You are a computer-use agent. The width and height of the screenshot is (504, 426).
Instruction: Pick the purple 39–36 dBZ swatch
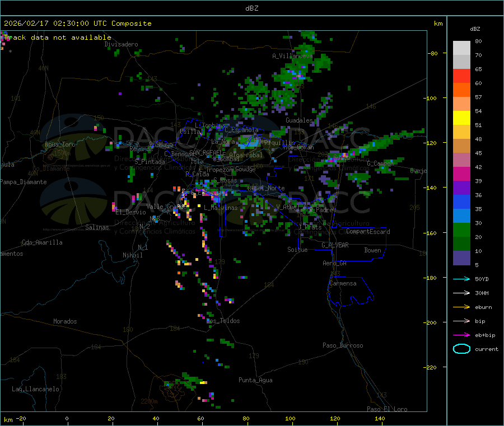[x=461, y=188]
